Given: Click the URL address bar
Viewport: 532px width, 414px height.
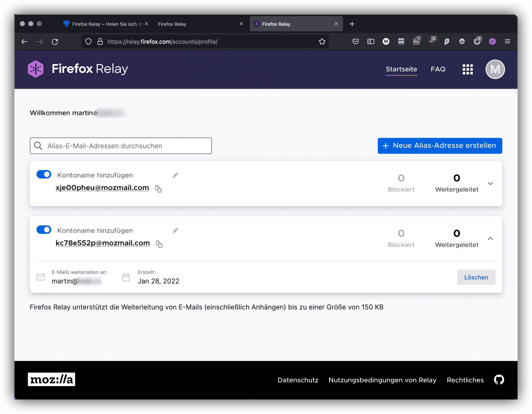Looking at the screenshot, I should (x=205, y=42).
